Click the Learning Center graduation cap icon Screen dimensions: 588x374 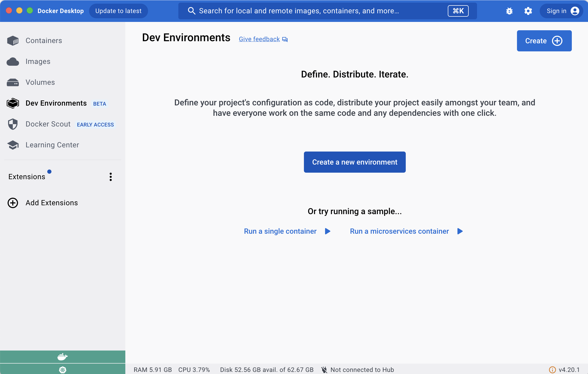click(x=13, y=145)
